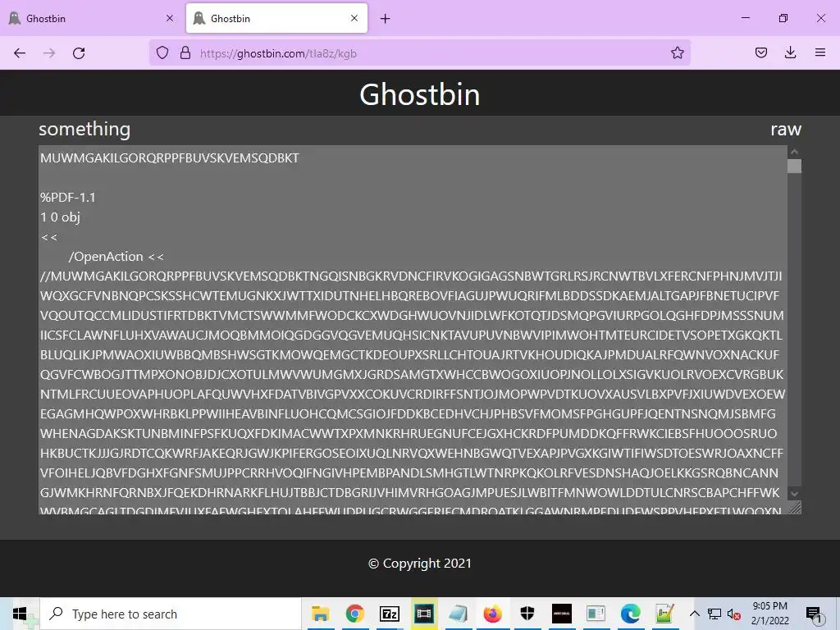Close the first Ghostbin tab

pyautogui.click(x=170, y=18)
